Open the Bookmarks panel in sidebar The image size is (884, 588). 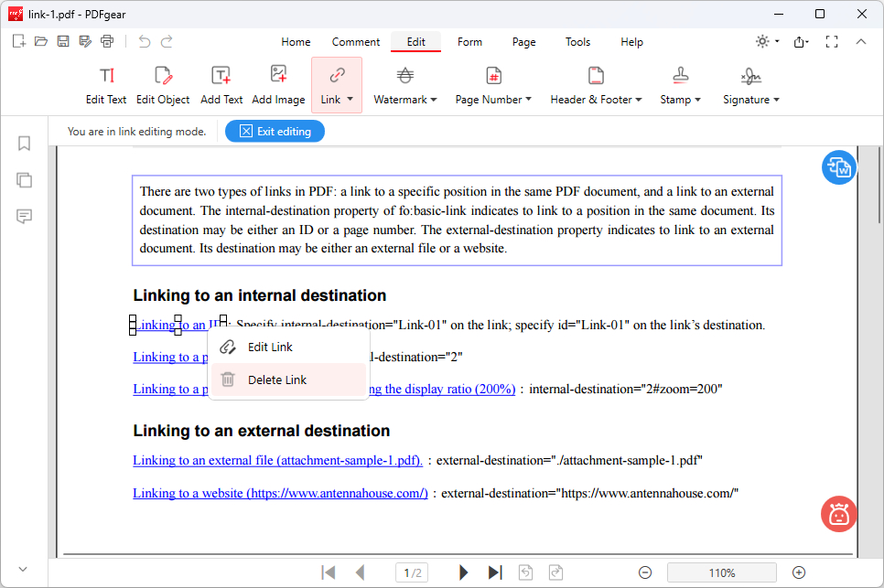(x=24, y=144)
